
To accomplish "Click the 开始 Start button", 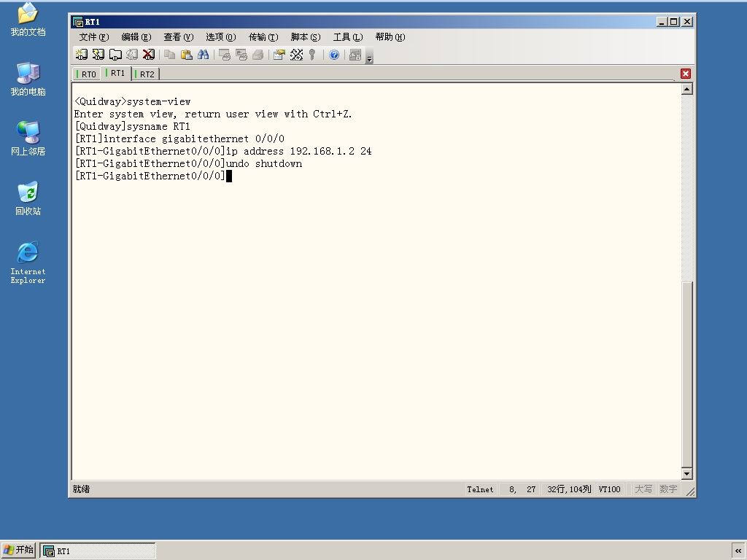I will pyautogui.click(x=18, y=551).
